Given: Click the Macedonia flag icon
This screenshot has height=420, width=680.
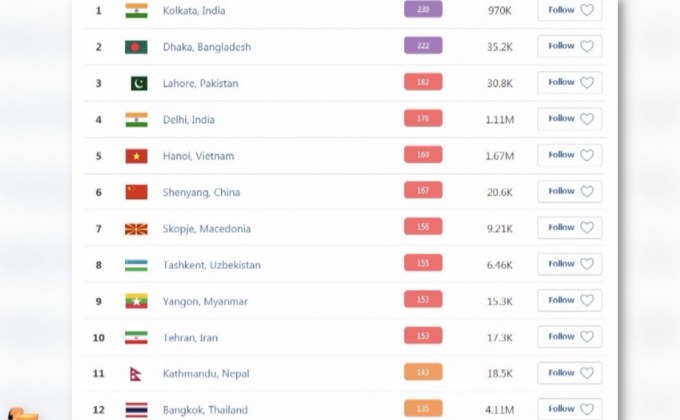Looking at the screenshot, I should (x=136, y=229).
